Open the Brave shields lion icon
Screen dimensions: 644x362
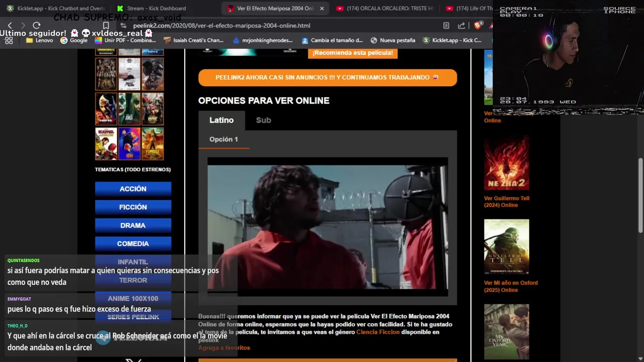click(477, 25)
